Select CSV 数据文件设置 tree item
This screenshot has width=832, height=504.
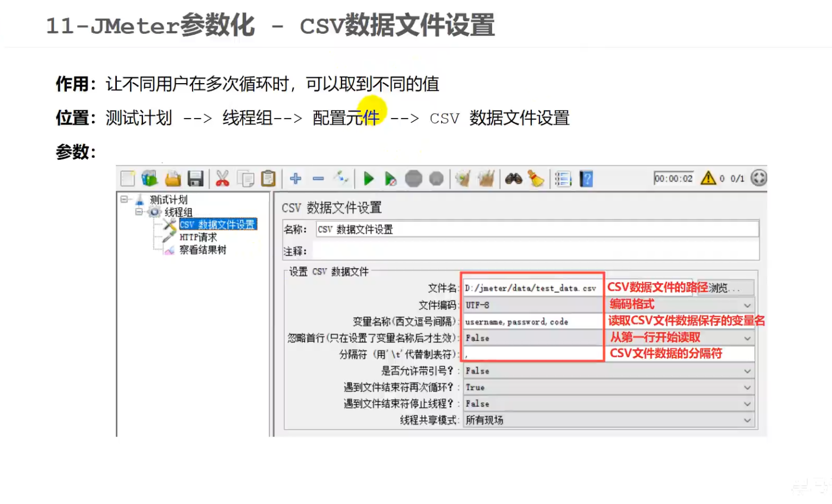pyautogui.click(x=218, y=225)
